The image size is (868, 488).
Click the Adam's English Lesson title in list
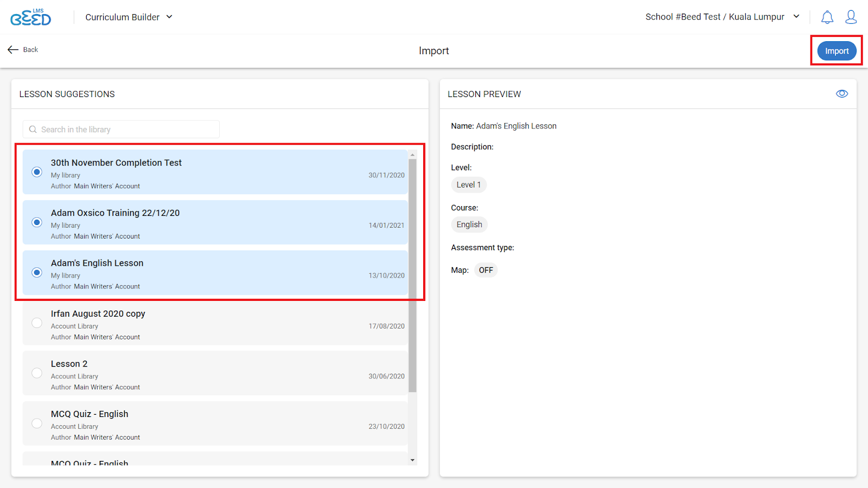pos(97,263)
